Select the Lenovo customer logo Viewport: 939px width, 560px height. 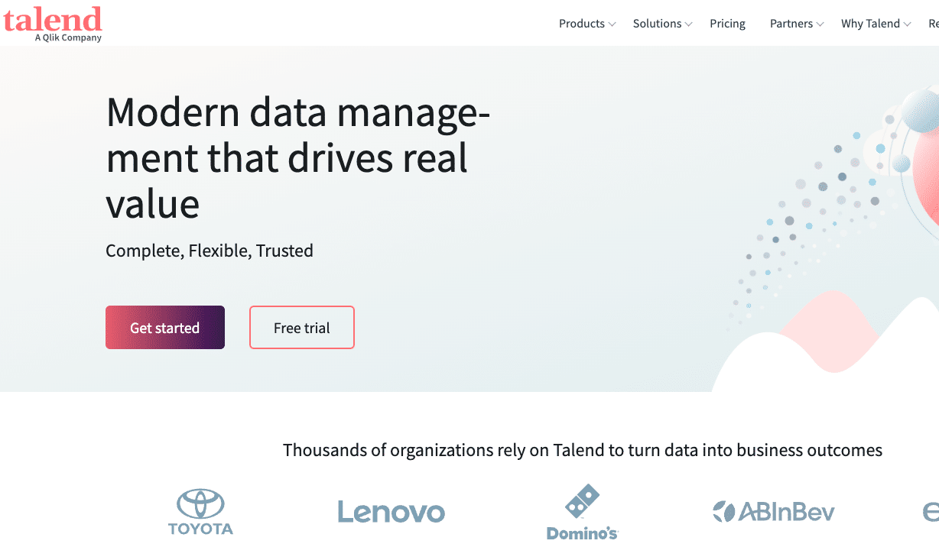pyautogui.click(x=391, y=512)
